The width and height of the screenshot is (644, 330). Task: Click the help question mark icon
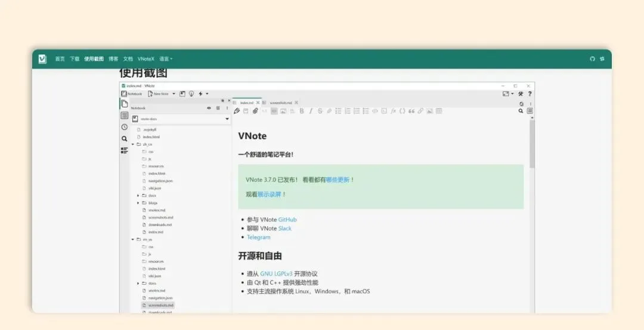(530, 94)
